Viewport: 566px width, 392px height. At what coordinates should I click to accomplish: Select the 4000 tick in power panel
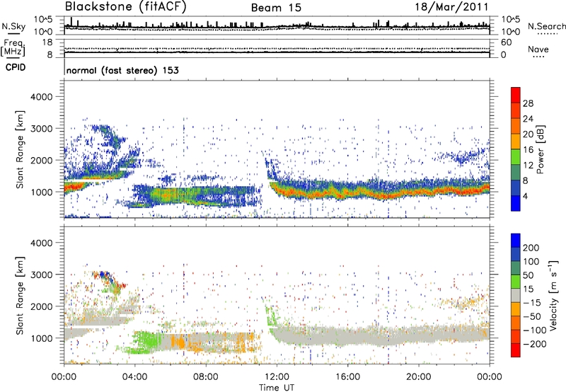coord(41,97)
